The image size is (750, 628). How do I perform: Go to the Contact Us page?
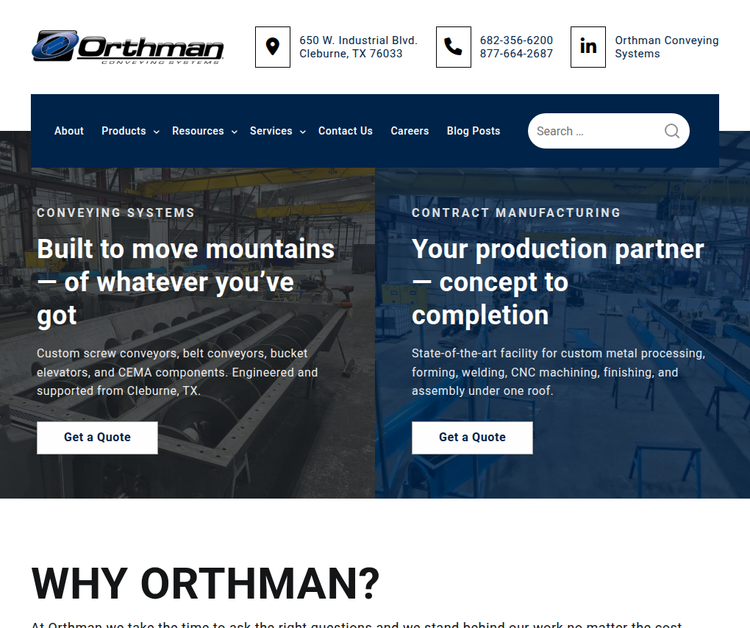pyautogui.click(x=345, y=131)
